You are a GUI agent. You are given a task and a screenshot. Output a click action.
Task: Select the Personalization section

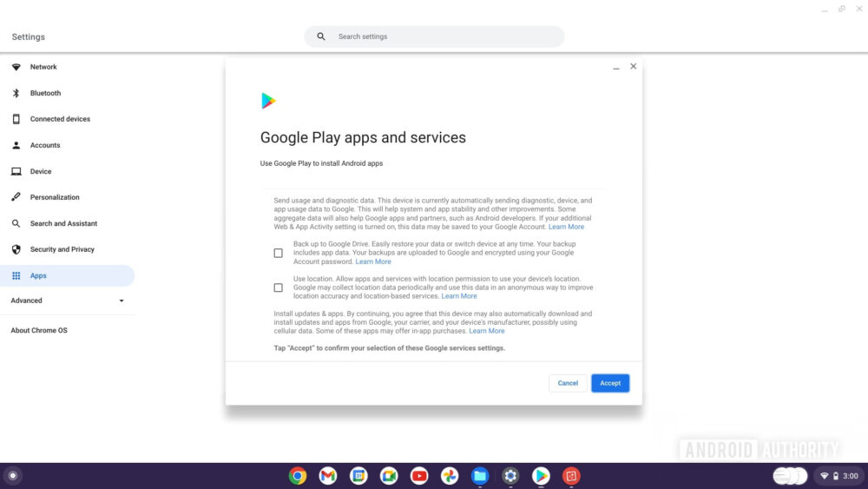pos(55,197)
